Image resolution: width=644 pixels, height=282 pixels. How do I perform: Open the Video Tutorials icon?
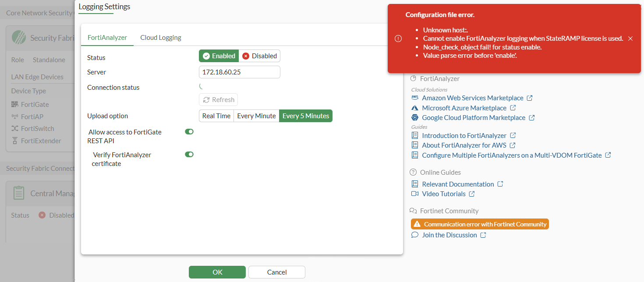click(x=415, y=194)
